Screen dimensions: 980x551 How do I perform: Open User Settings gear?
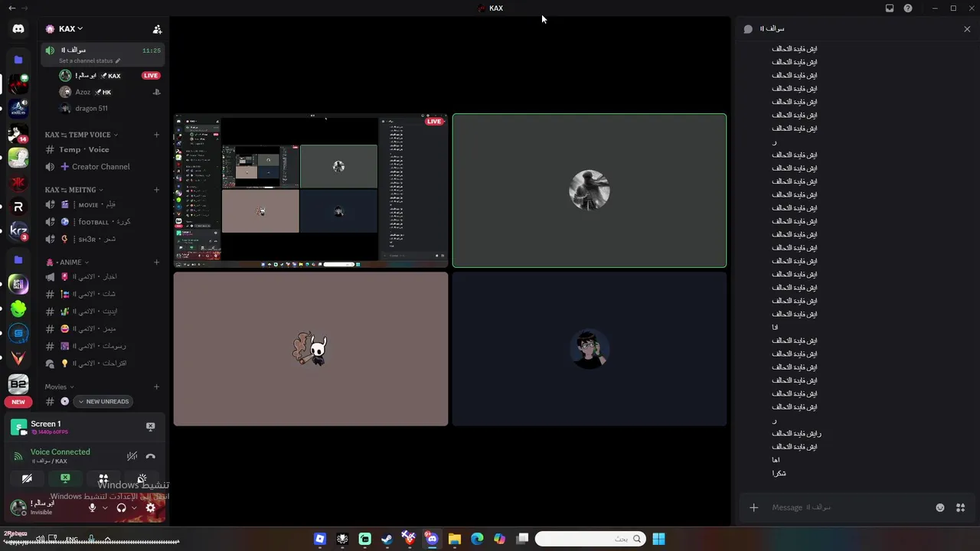pos(151,507)
